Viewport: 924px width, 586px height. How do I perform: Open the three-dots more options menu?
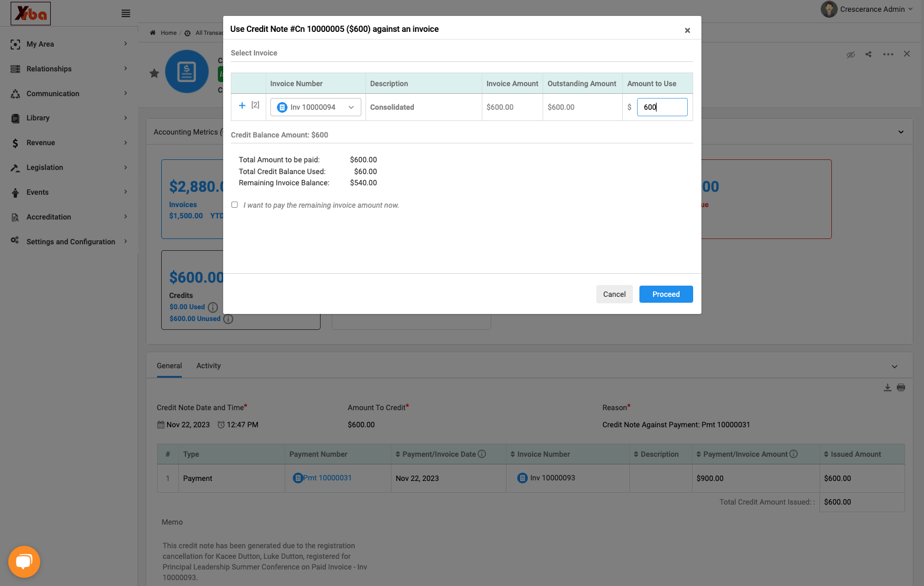(x=888, y=54)
